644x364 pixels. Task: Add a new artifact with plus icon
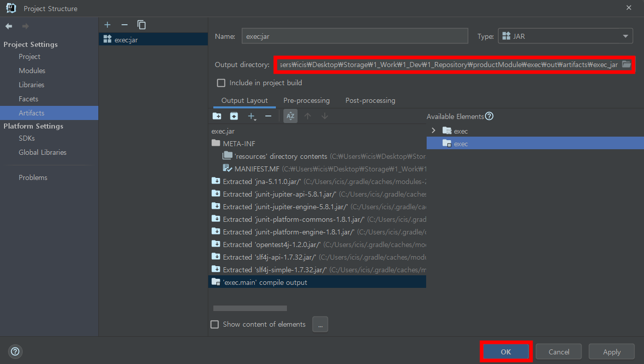[x=107, y=24]
